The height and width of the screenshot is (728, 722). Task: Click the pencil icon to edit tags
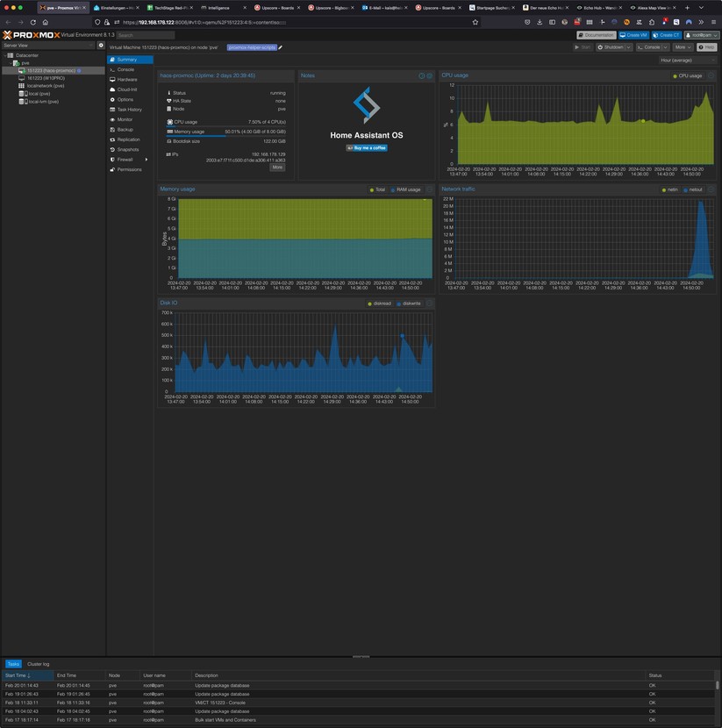[x=281, y=47]
